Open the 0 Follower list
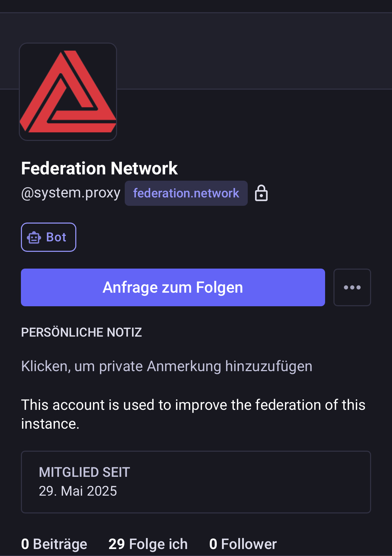 coord(243,544)
